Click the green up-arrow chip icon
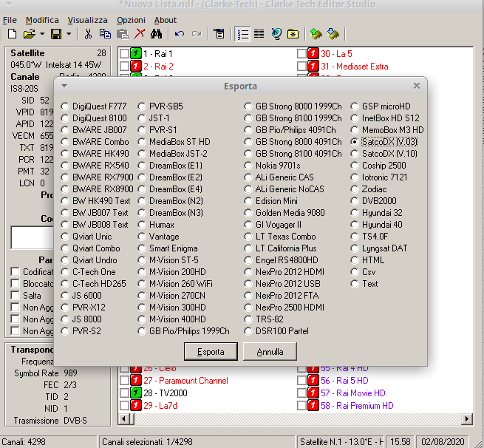The image size is (484, 448). click(316, 34)
